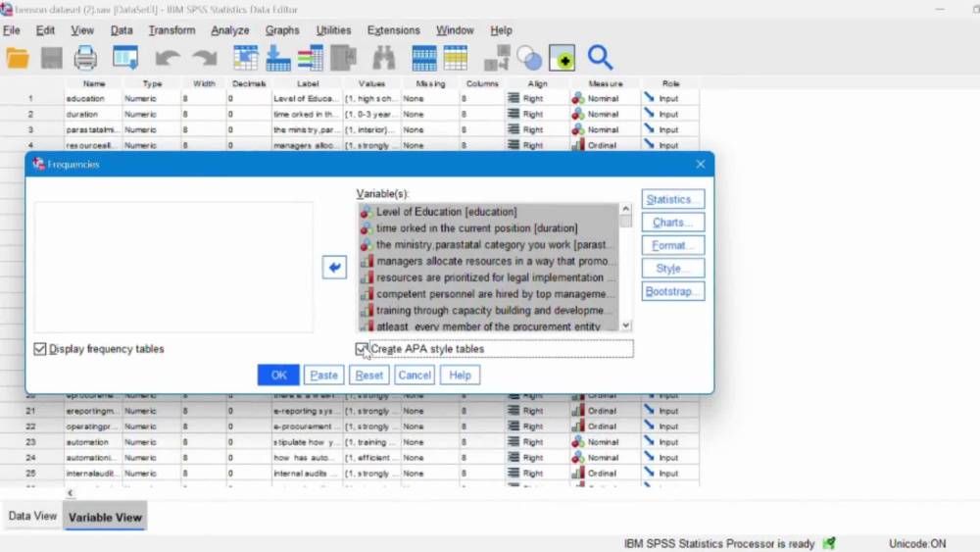
Task: Click the Value Labels toolbar icon
Action: [562, 58]
